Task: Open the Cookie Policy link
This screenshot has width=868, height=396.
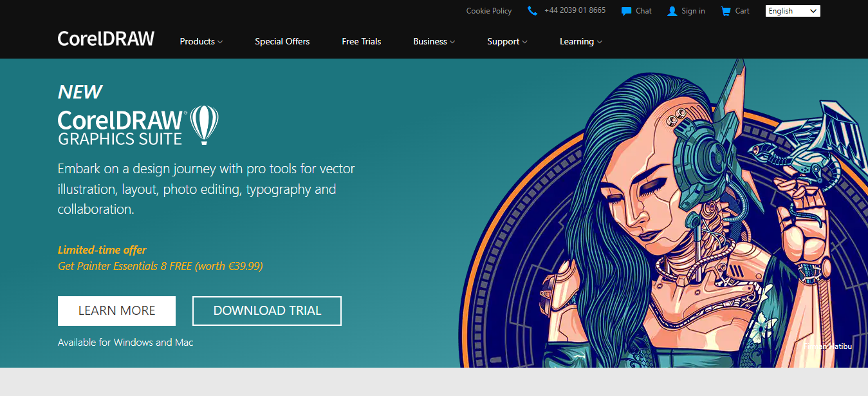Action: (489, 11)
